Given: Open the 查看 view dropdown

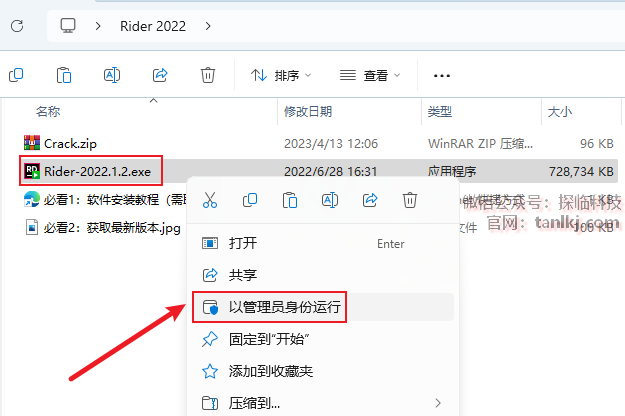Looking at the screenshot, I should coord(369,75).
